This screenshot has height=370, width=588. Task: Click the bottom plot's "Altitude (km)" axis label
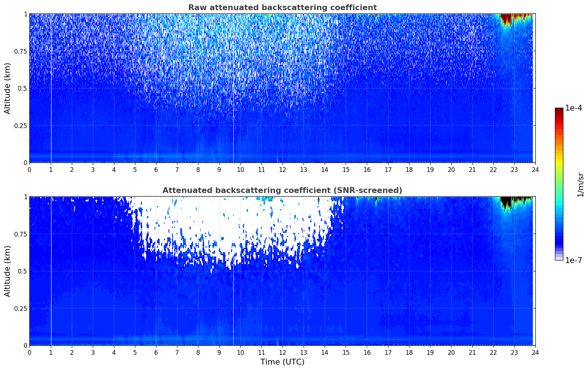coord(8,271)
